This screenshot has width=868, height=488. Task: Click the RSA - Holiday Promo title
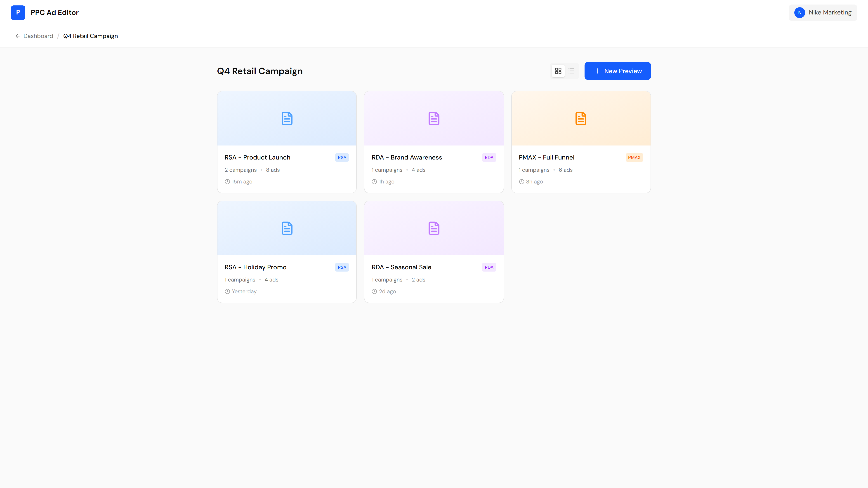[255, 267]
